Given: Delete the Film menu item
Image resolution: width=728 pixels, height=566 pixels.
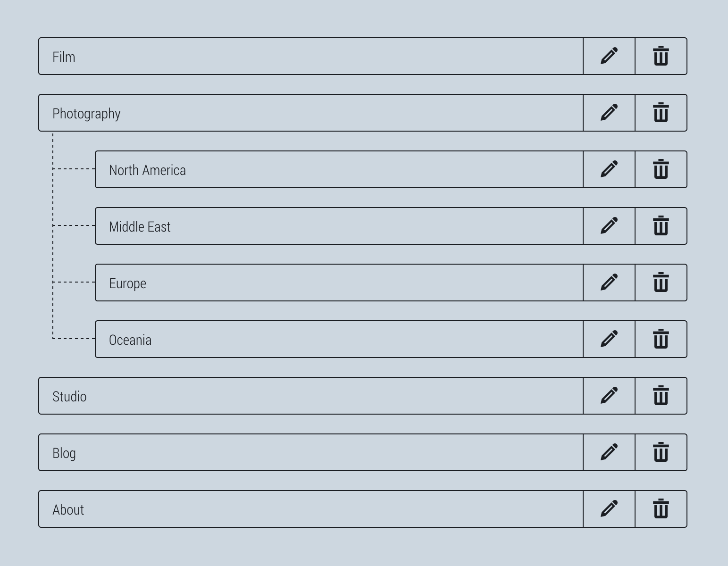Looking at the screenshot, I should pos(661,56).
